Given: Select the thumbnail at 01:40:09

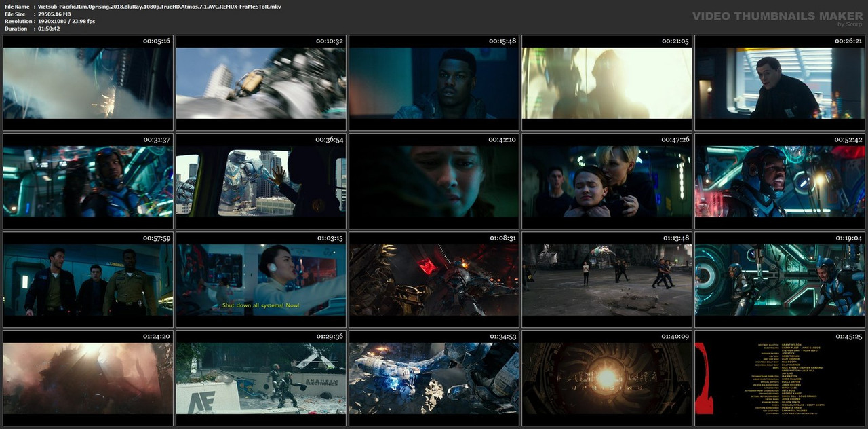Looking at the screenshot, I should coord(607,377).
